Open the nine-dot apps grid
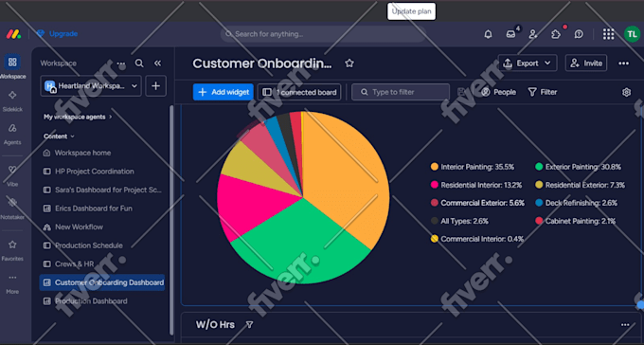The width and height of the screenshot is (644, 345). pyautogui.click(x=608, y=34)
